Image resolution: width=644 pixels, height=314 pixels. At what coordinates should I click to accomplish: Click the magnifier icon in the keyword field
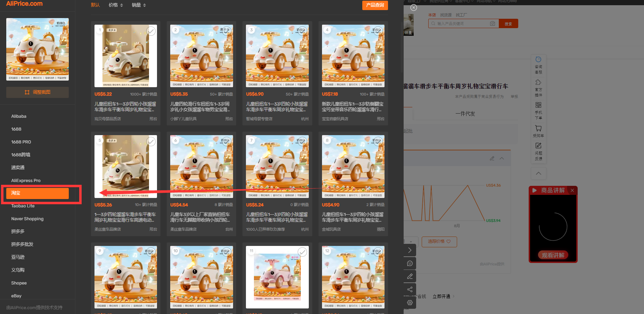(x=433, y=24)
